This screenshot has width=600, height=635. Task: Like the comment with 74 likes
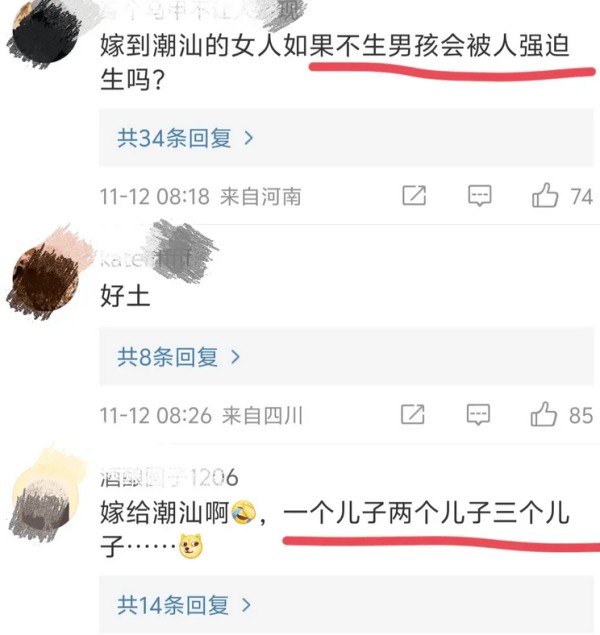click(x=562, y=196)
